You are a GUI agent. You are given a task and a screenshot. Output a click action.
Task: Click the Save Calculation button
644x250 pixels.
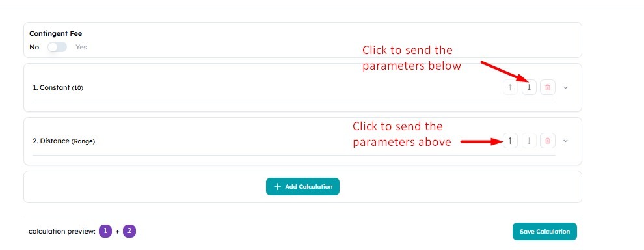544,232
